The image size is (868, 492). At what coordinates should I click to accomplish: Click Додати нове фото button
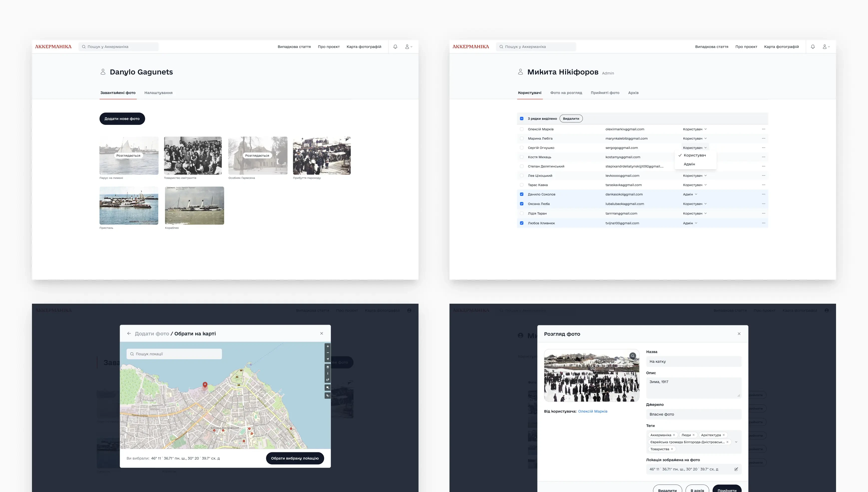pos(122,119)
